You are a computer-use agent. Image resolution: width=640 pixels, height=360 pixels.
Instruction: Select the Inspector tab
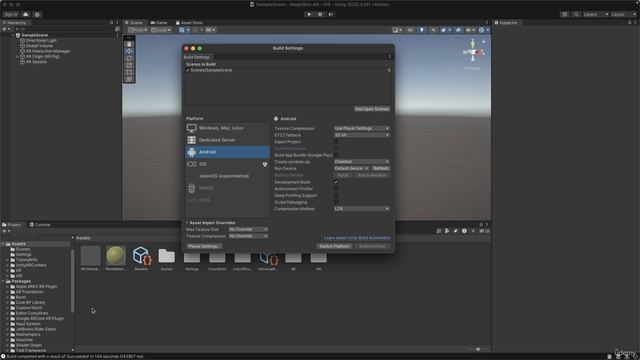(506, 23)
